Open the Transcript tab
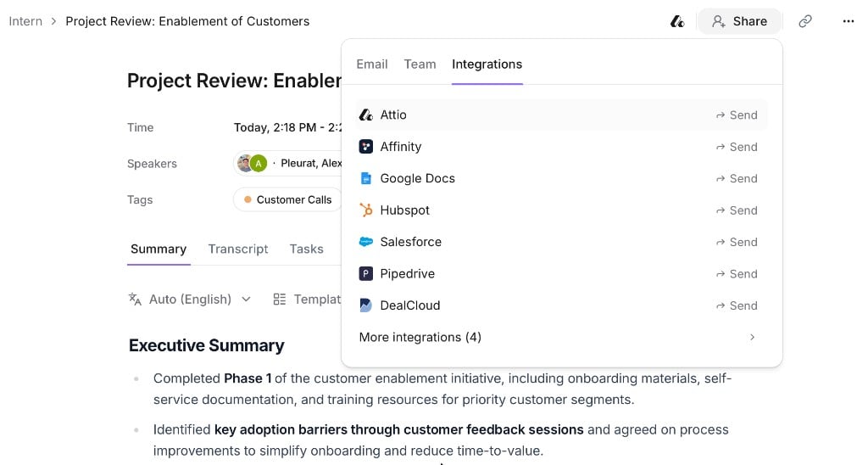This screenshot has height=465, width=868. [238, 249]
